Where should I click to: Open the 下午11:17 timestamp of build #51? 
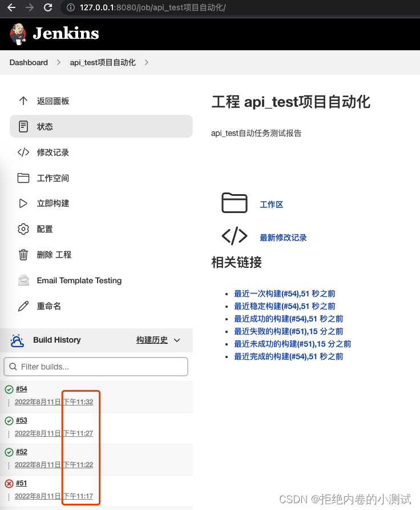click(78, 496)
